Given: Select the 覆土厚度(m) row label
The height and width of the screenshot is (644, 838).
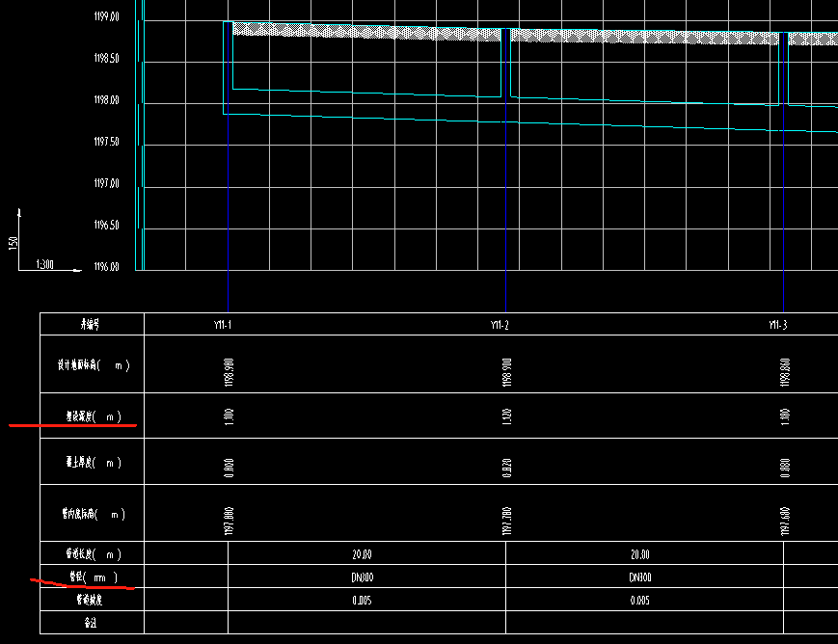Looking at the screenshot, I should click(94, 463).
